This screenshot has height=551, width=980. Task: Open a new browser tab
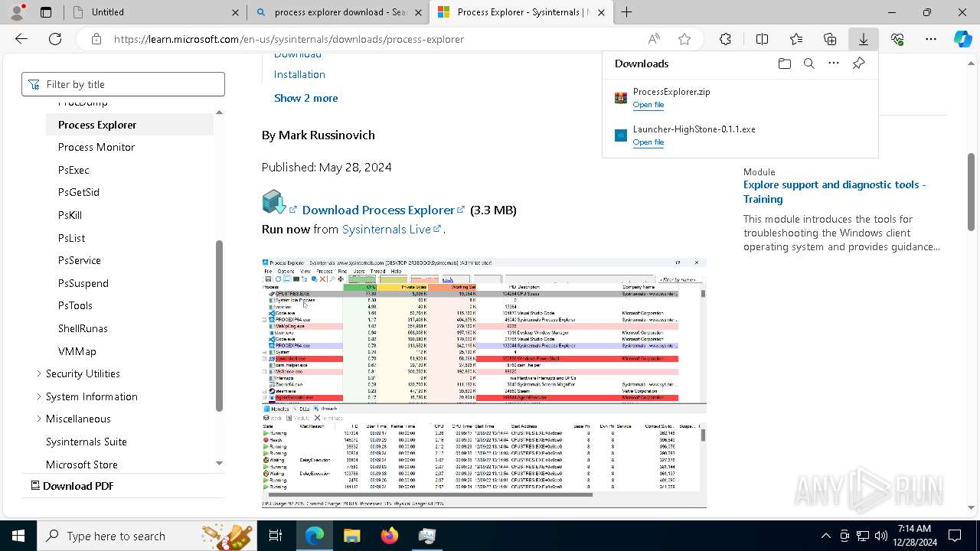pos(626,12)
